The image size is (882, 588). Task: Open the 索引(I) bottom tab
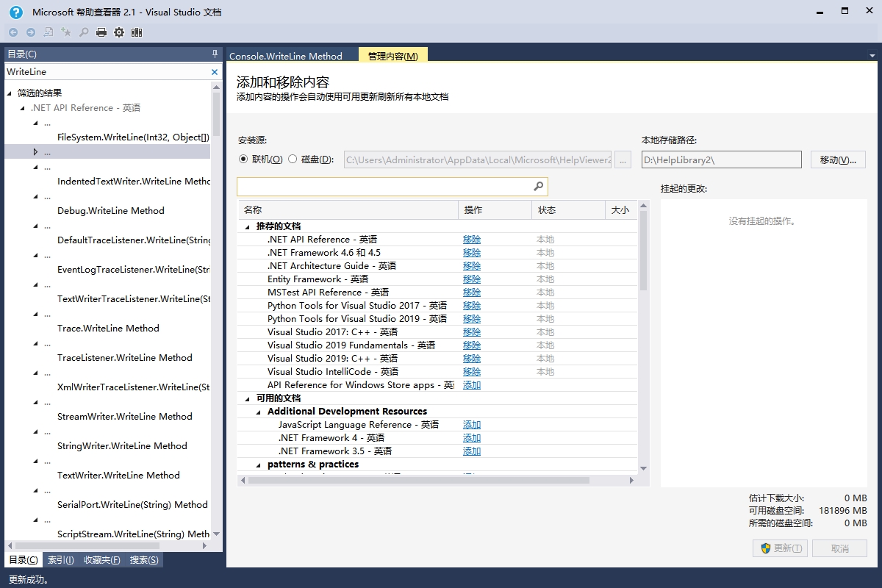pyautogui.click(x=61, y=560)
